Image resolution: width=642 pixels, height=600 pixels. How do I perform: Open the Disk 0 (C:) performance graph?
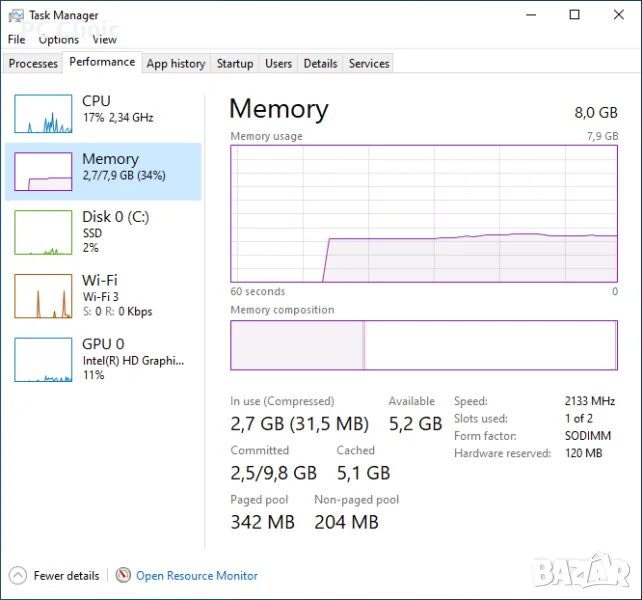click(x=43, y=230)
